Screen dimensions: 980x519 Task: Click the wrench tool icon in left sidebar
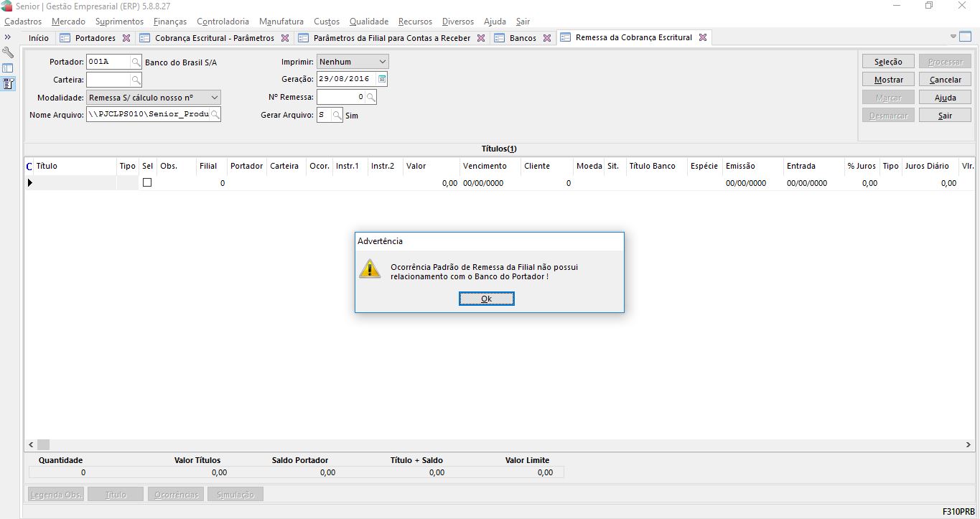[9, 52]
